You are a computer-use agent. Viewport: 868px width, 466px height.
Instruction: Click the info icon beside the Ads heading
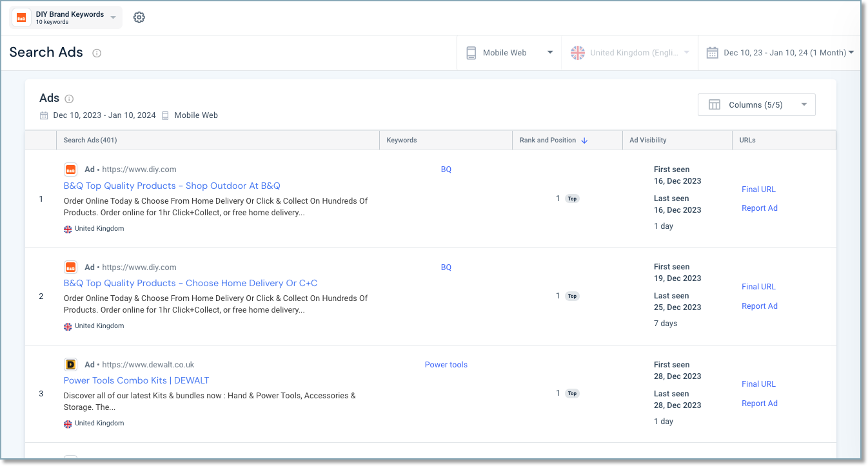pos(69,99)
